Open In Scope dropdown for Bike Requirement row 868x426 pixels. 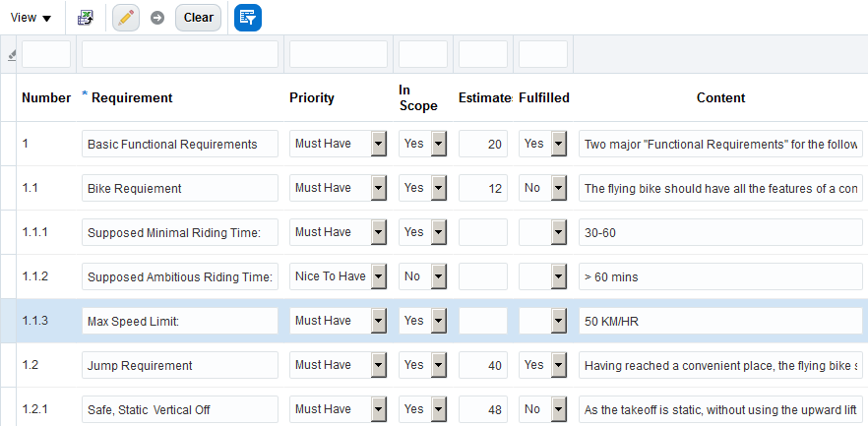point(439,188)
